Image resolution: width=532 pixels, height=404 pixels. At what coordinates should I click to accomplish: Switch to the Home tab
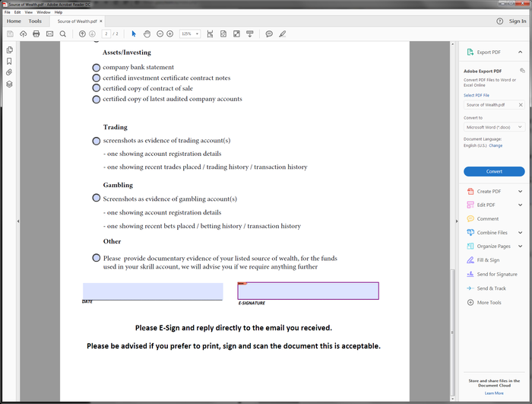(x=14, y=21)
